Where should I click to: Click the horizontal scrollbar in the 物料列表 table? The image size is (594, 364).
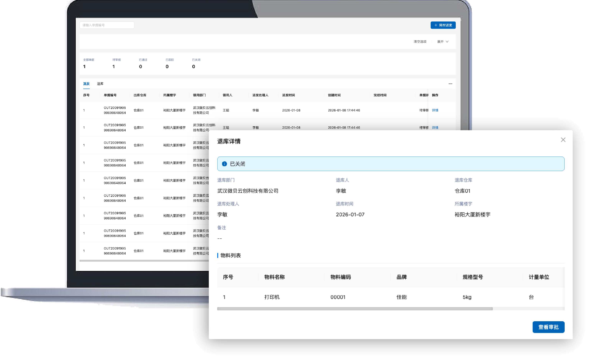click(355, 309)
